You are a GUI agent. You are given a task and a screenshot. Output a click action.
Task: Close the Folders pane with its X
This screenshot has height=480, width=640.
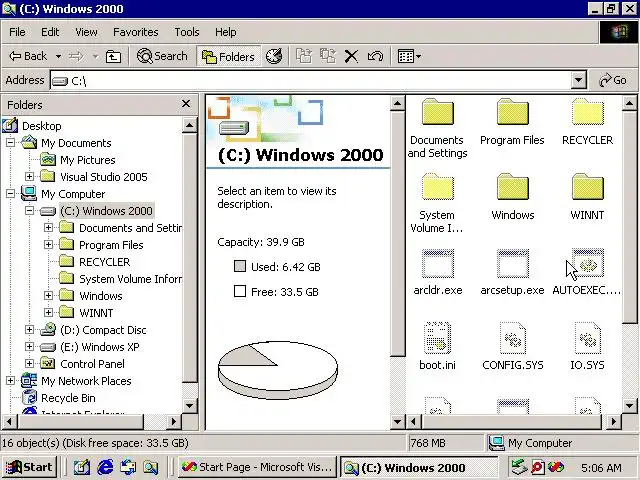point(186,104)
